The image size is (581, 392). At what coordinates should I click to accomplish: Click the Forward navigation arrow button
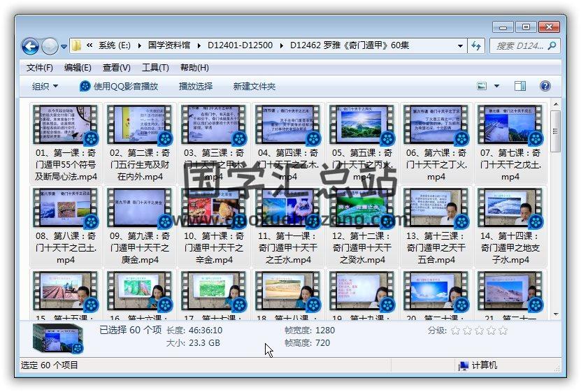50,46
